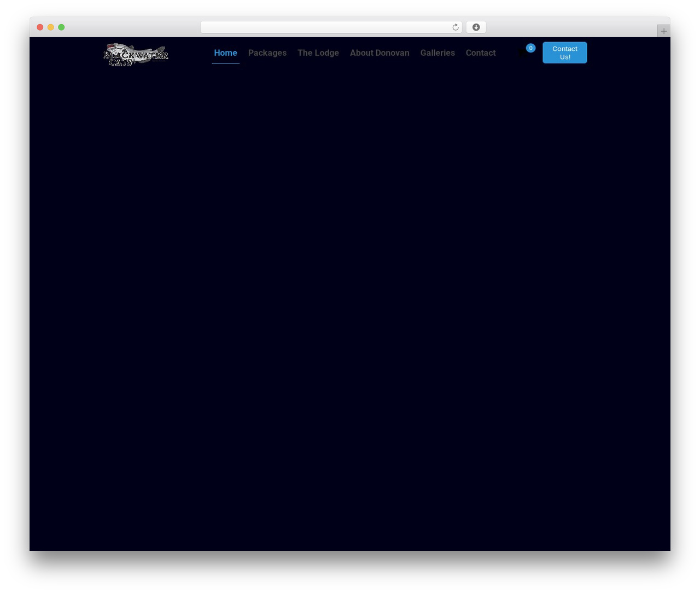Open The Lodge page
This screenshot has height=593, width=700.
pyautogui.click(x=318, y=53)
